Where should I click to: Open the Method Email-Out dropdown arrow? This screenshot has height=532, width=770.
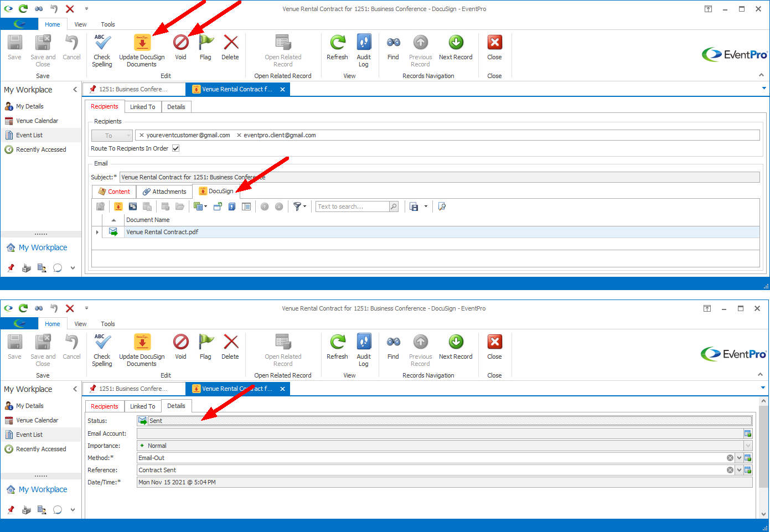click(x=739, y=458)
